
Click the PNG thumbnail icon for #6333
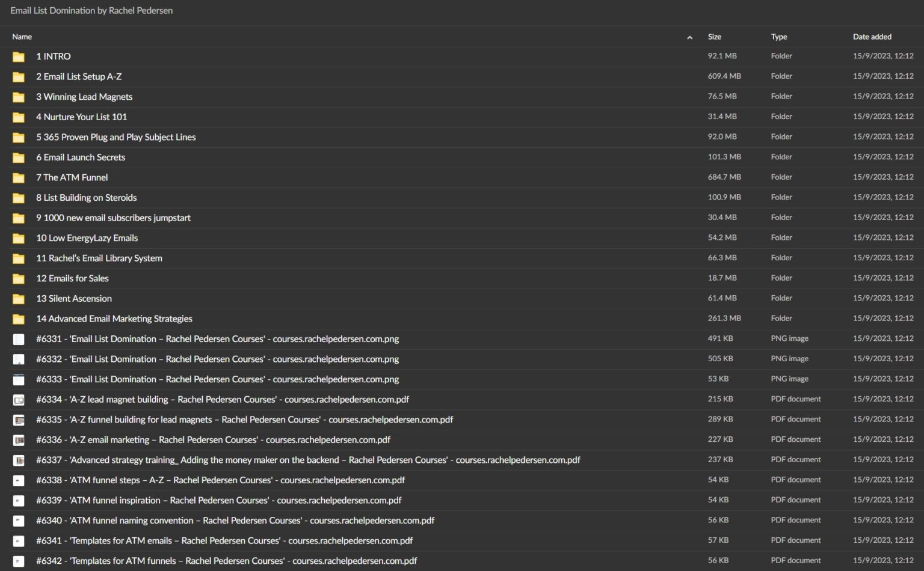19,379
